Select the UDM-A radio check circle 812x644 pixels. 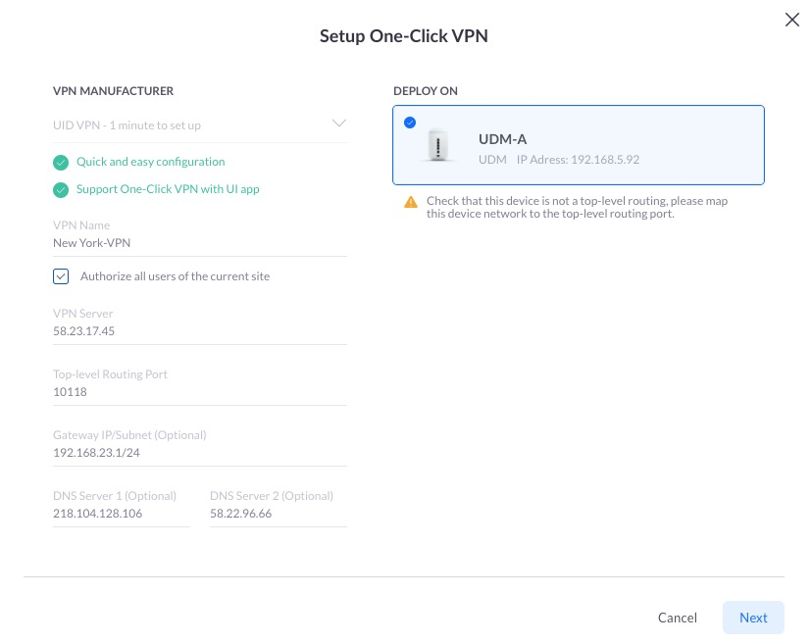click(410, 123)
